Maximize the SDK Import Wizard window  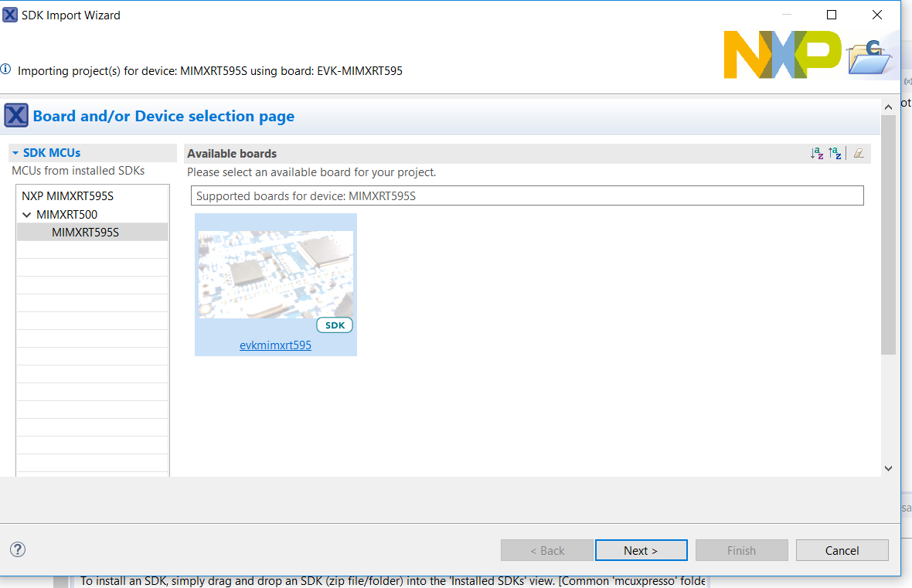(x=832, y=15)
